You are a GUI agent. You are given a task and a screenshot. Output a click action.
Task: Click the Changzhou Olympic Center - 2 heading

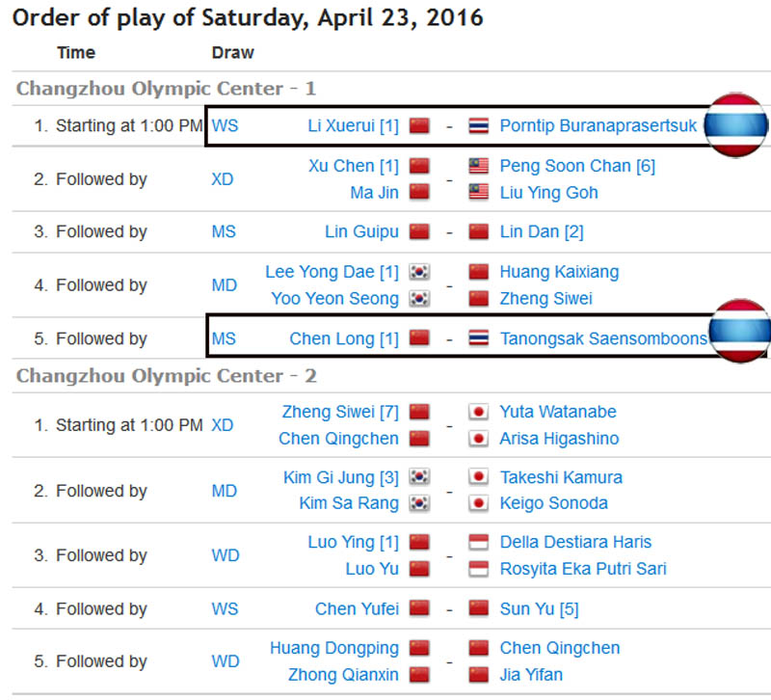click(167, 375)
